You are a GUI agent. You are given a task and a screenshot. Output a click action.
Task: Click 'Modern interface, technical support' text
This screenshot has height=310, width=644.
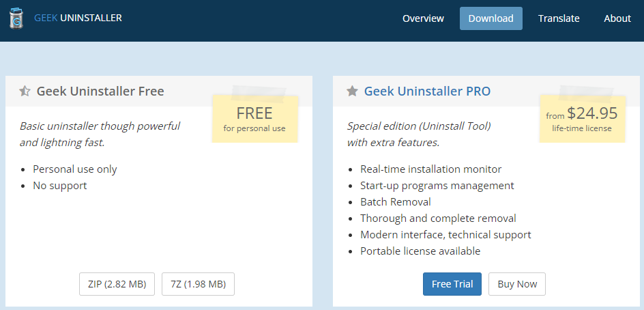(x=445, y=235)
